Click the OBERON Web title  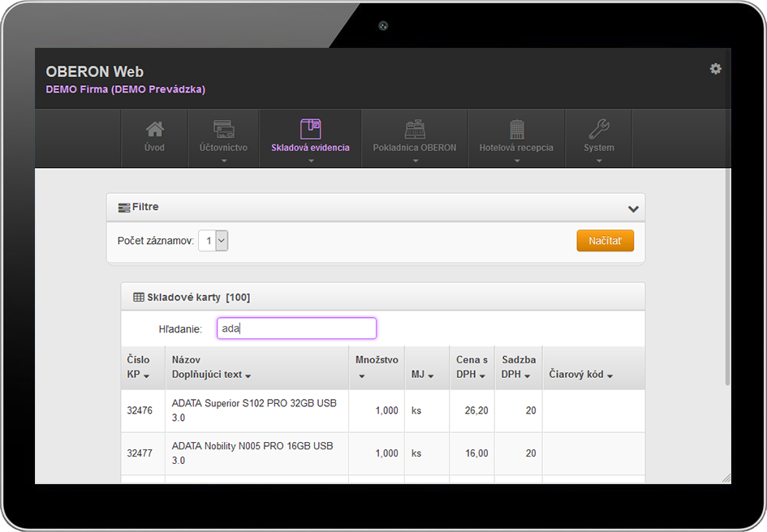coord(94,72)
